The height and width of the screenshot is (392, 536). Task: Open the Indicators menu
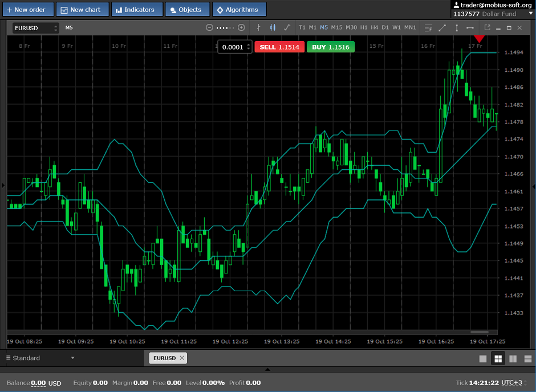point(137,10)
